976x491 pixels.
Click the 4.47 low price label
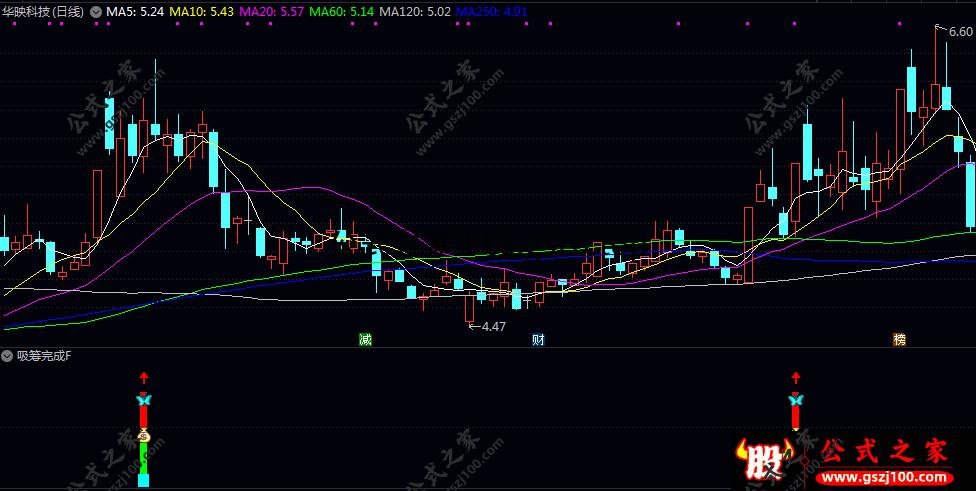pos(494,326)
